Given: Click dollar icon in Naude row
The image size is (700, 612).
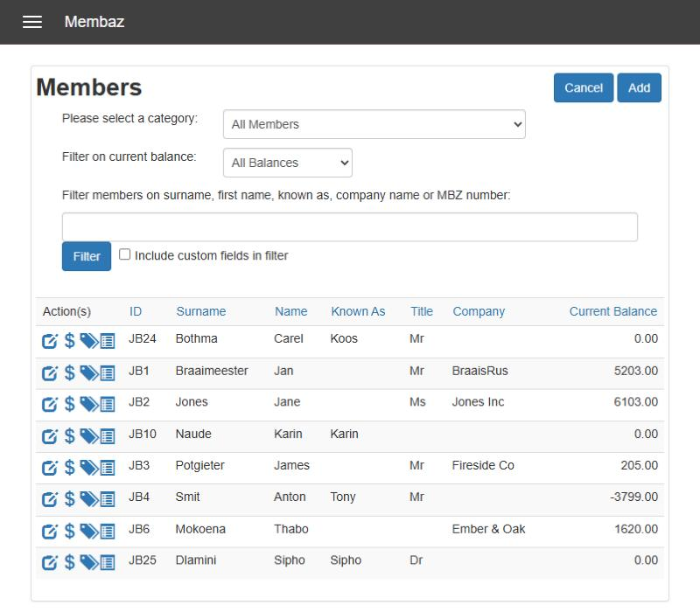Looking at the screenshot, I should pyautogui.click(x=69, y=435).
